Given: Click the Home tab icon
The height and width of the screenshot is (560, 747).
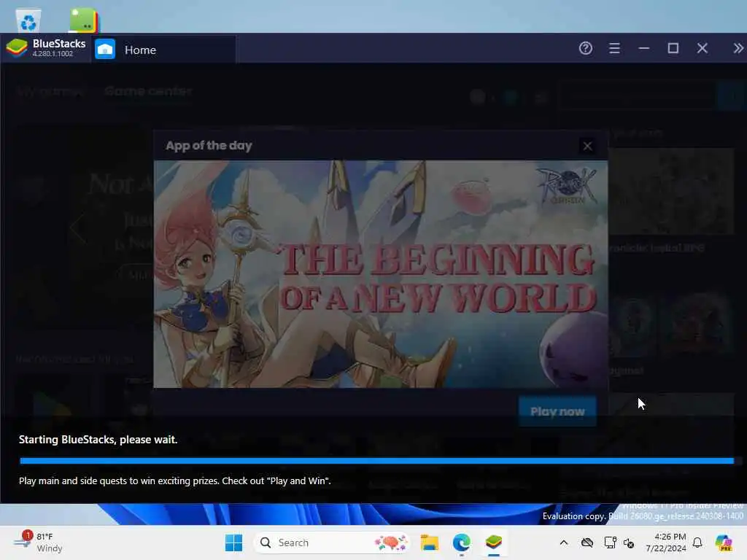Looking at the screenshot, I should pyautogui.click(x=105, y=49).
